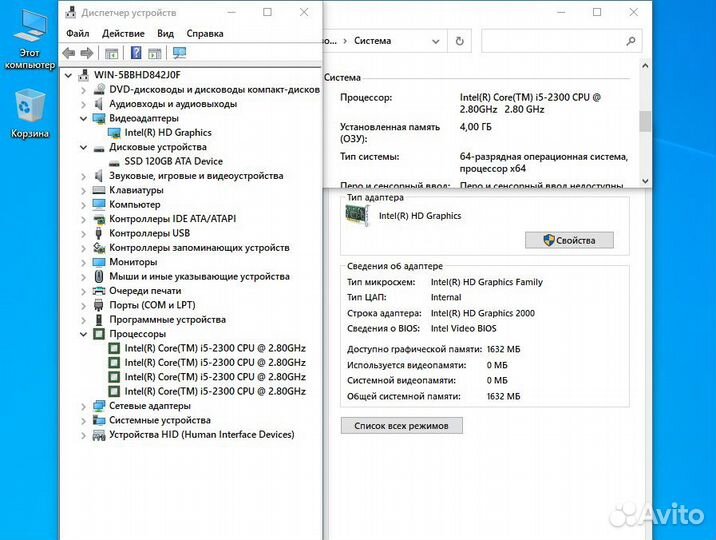Screen dimensions: 716x540
Task: Expand DVD-дисководы и дисководы компакт-дисков
Action: pos(83,90)
